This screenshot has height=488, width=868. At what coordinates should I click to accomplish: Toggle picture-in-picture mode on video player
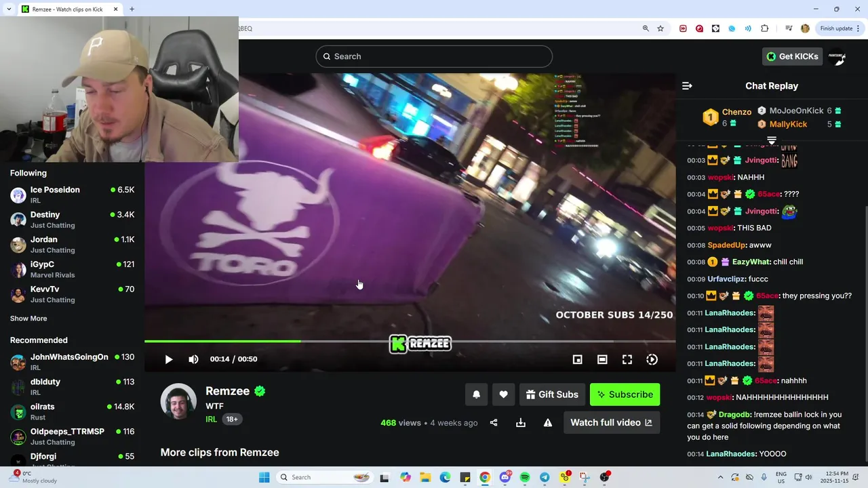[578, 360]
